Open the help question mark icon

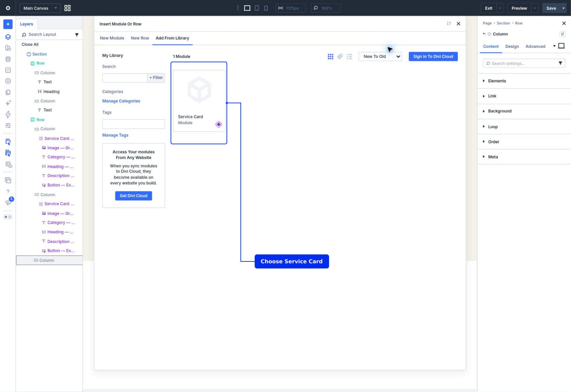(8, 191)
